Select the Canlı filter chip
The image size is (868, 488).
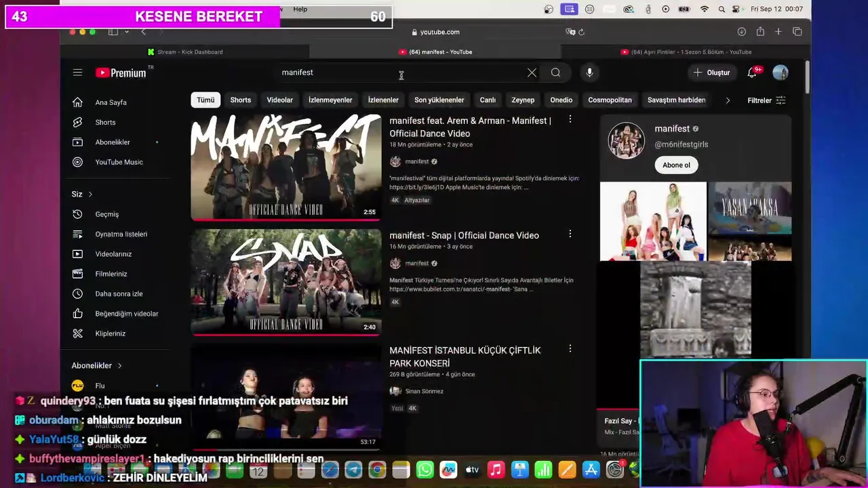coord(488,100)
